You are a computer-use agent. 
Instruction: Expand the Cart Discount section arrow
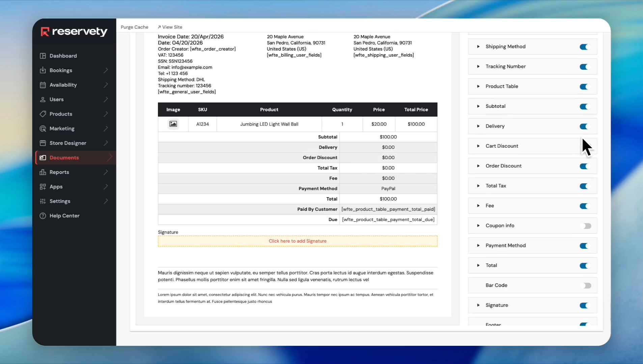pyautogui.click(x=478, y=146)
